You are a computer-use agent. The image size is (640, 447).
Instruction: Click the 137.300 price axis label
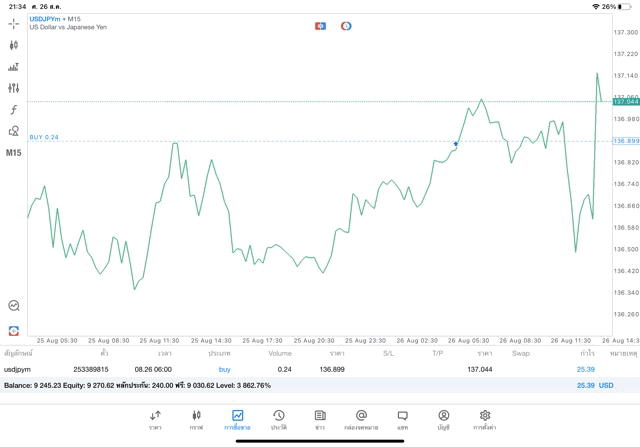point(626,32)
